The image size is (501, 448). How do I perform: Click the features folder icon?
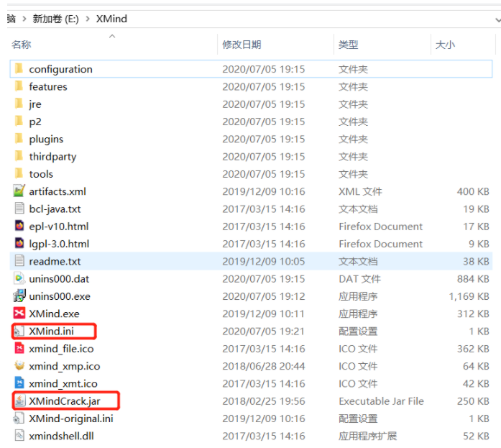click(x=19, y=86)
